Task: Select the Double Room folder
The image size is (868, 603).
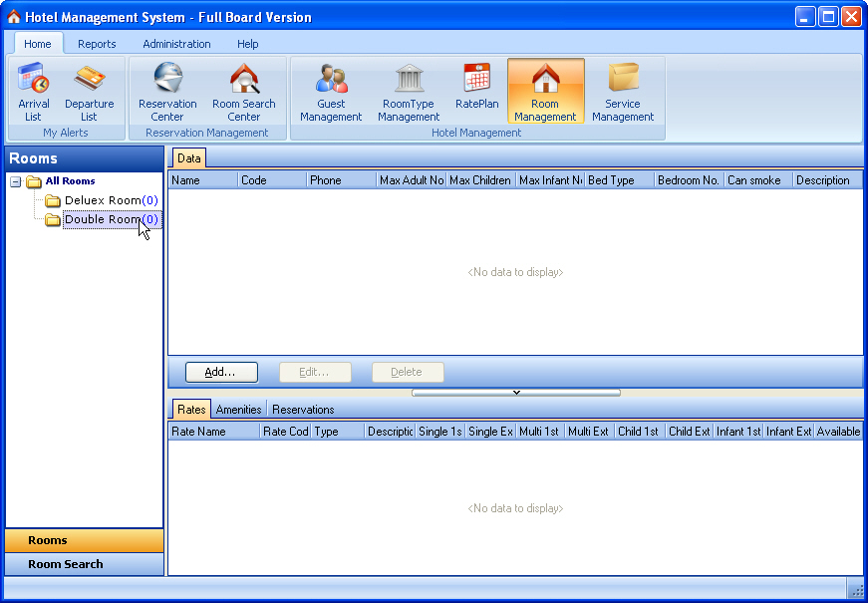Action: [102, 219]
